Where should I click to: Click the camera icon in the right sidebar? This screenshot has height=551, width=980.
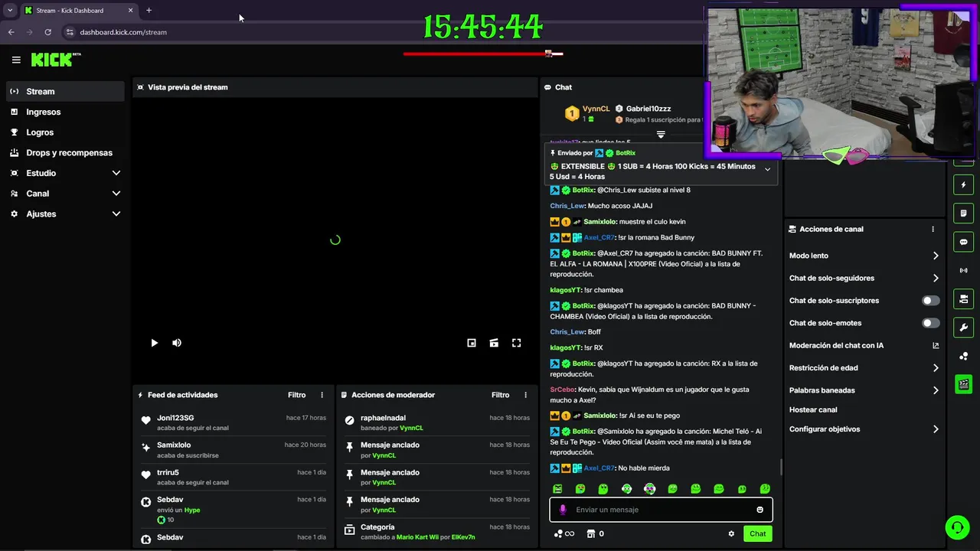(x=964, y=298)
